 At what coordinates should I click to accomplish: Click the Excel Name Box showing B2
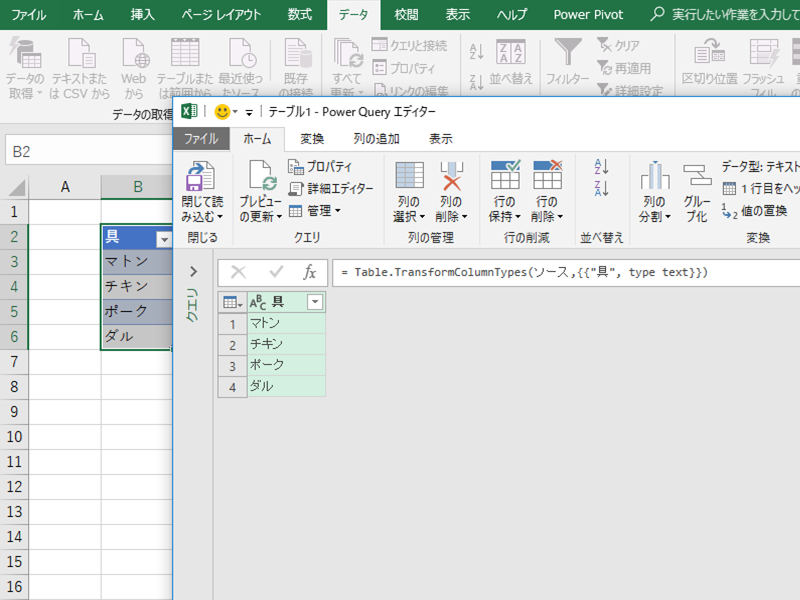tap(89, 151)
